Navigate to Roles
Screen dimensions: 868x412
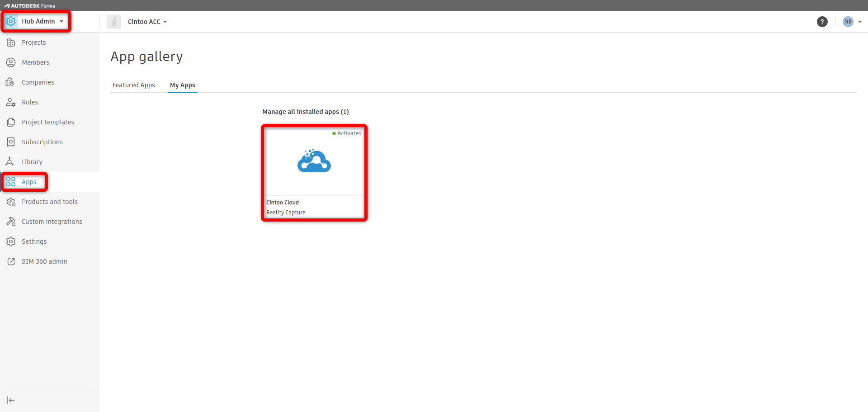pyautogui.click(x=30, y=102)
